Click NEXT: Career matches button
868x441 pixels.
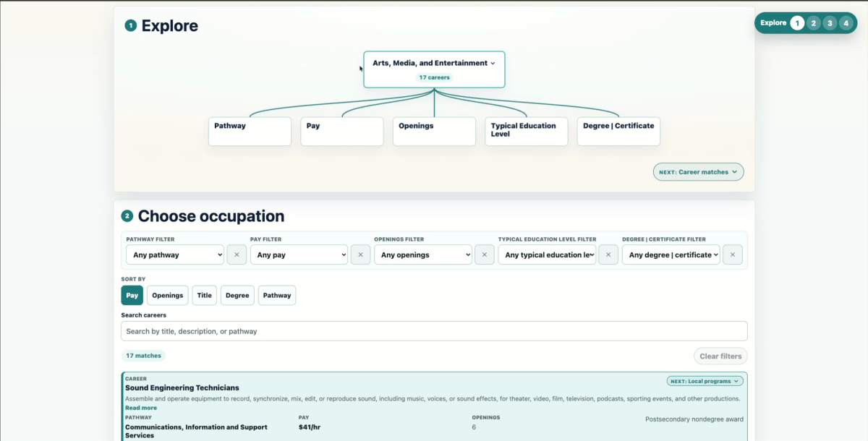(698, 172)
